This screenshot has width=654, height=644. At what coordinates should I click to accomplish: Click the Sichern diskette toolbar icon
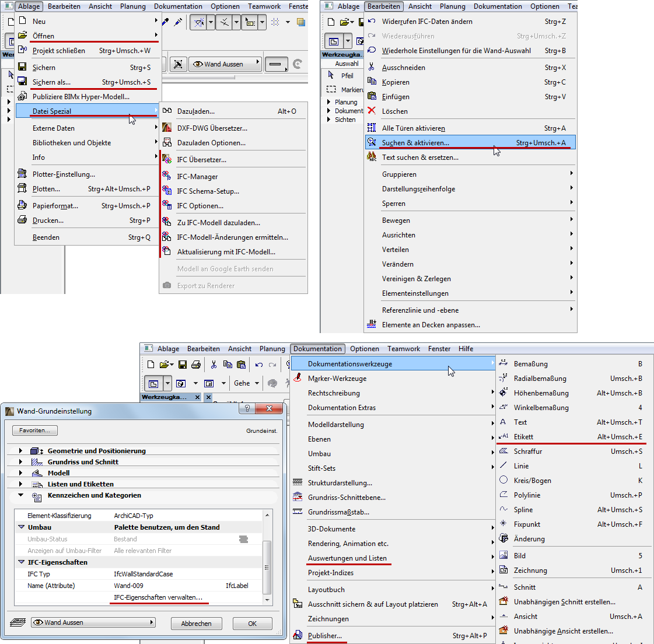(182, 364)
